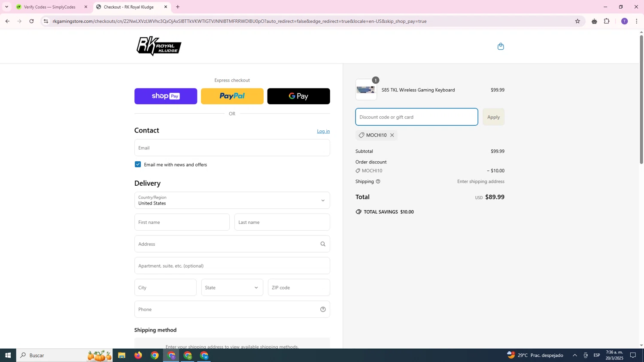Screen dimensions: 644x362
Task: Open File Explorer from the taskbar
Action: (122, 355)
